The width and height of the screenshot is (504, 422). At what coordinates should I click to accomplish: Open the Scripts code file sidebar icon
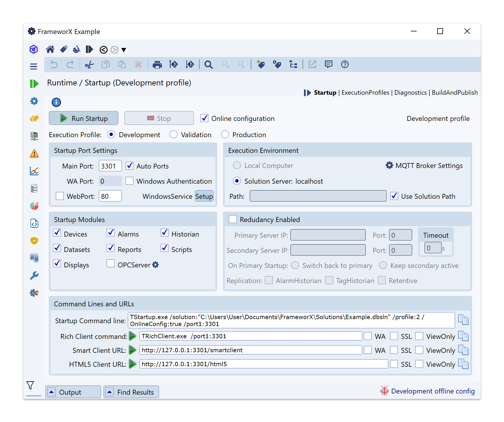click(x=34, y=223)
